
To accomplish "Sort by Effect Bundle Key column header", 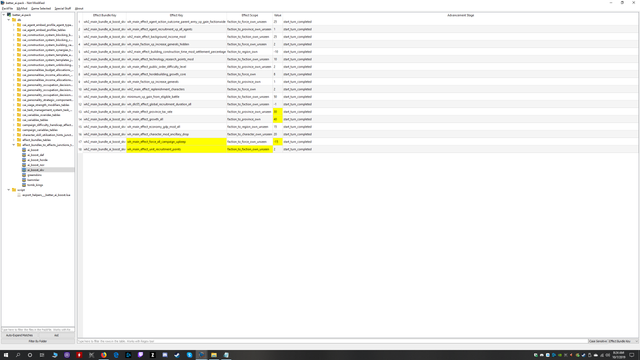I will point(104,15).
